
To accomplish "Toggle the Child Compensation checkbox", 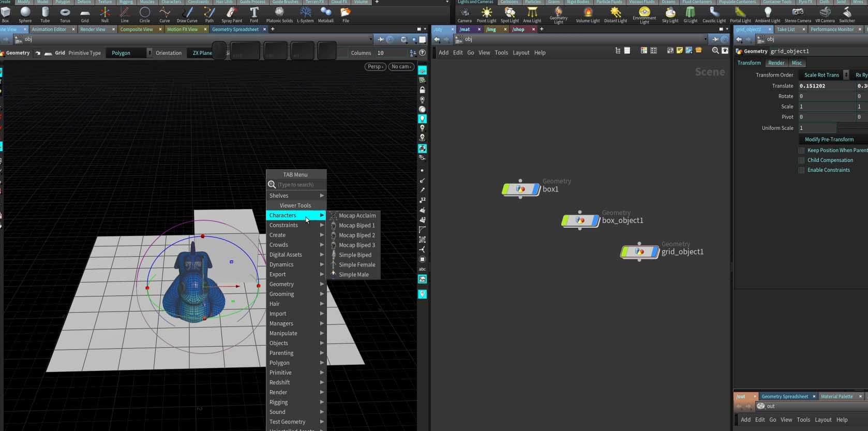I will [801, 160].
